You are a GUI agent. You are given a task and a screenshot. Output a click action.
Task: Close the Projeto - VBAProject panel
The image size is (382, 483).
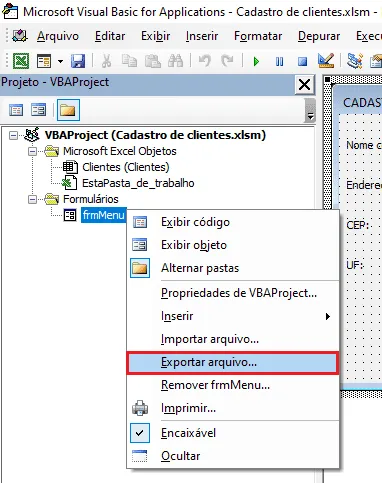pos(305,85)
